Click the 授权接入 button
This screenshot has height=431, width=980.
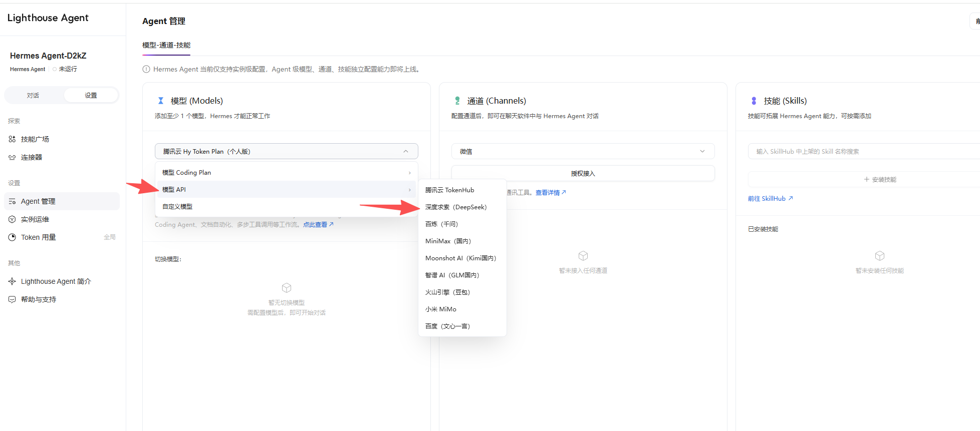coord(583,173)
